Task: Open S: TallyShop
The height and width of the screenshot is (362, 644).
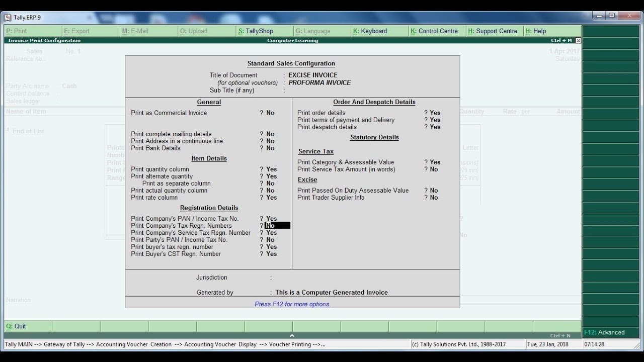Action: pyautogui.click(x=265, y=31)
